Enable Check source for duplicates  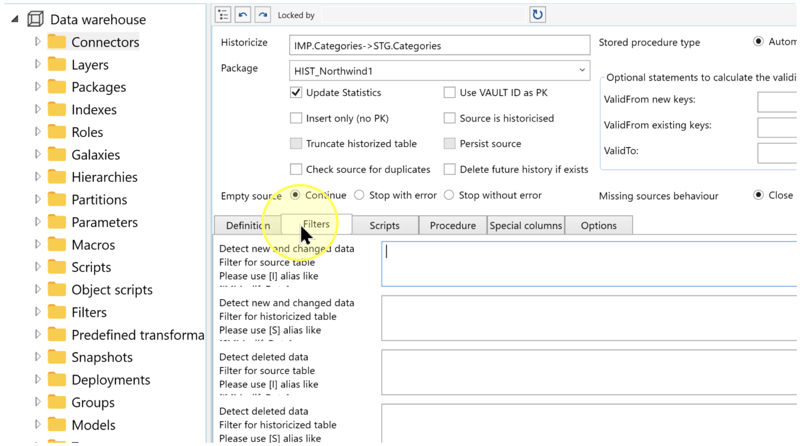click(296, 169)
